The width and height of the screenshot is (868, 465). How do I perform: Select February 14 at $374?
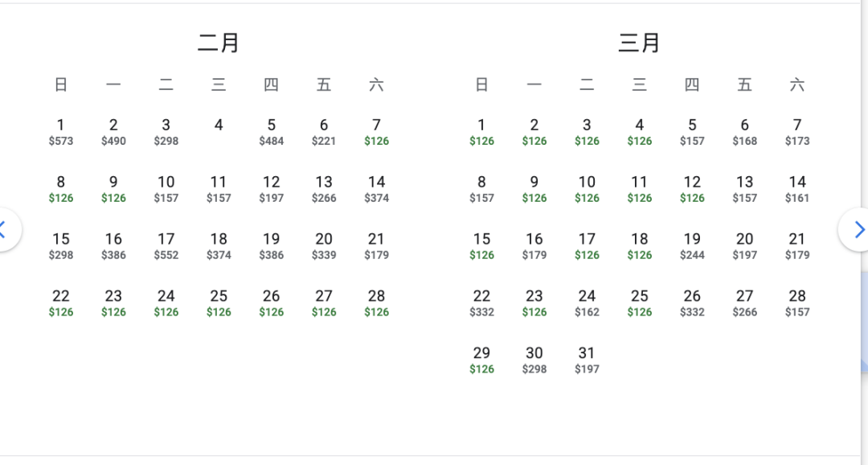[x=376, y=189]
